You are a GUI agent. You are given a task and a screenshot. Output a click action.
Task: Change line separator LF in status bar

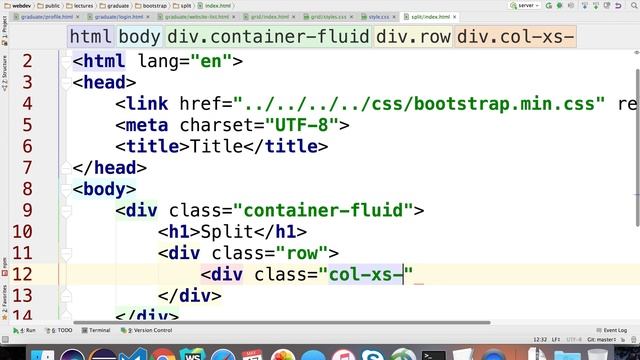point(556,340)
